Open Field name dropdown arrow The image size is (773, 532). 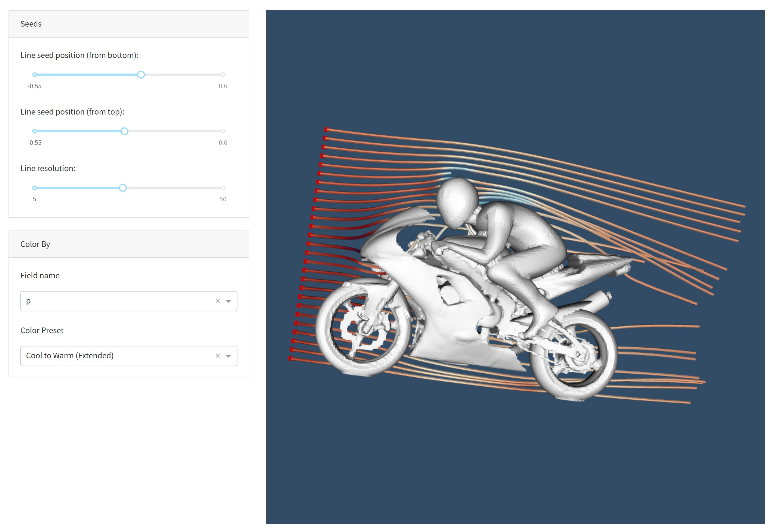click(228, 301)
